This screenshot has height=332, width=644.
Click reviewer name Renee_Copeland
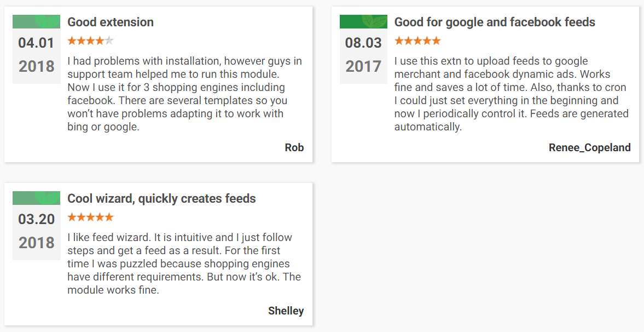click(x=590, y=148)
